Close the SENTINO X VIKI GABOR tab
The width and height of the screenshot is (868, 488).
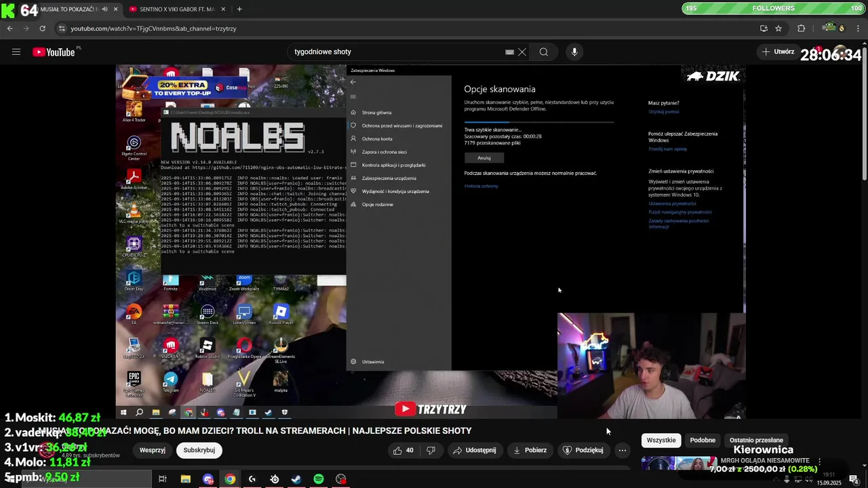click(x=222, y=9)
